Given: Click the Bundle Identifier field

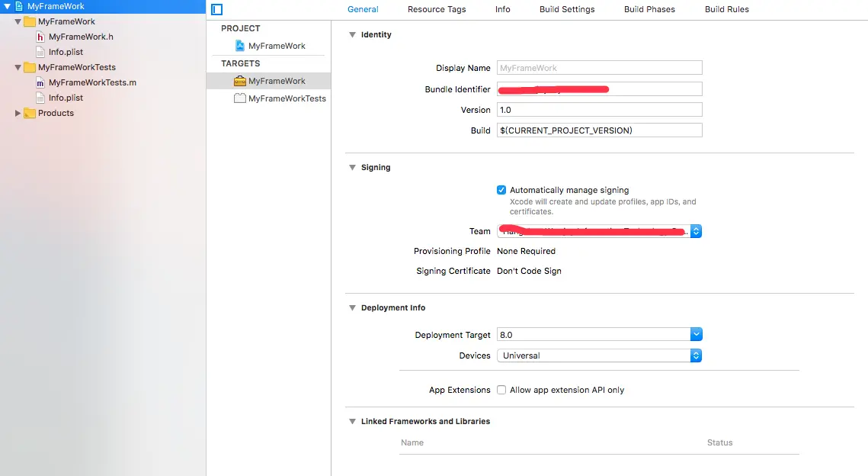Looking at the screenshot, I should 600,88.
